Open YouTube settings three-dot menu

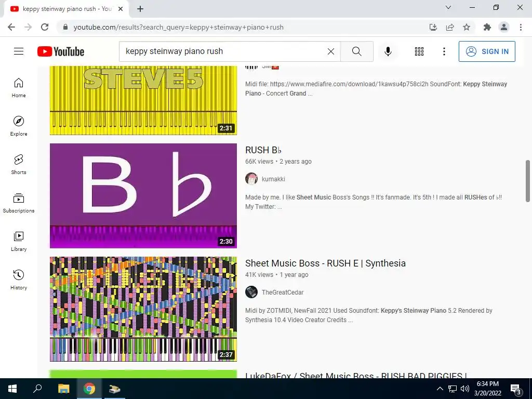[x=444, y=51]
